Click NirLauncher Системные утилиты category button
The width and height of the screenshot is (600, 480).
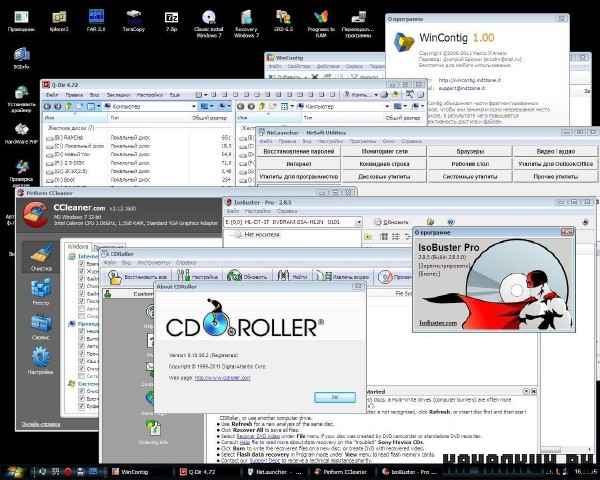tap(470, 176)
